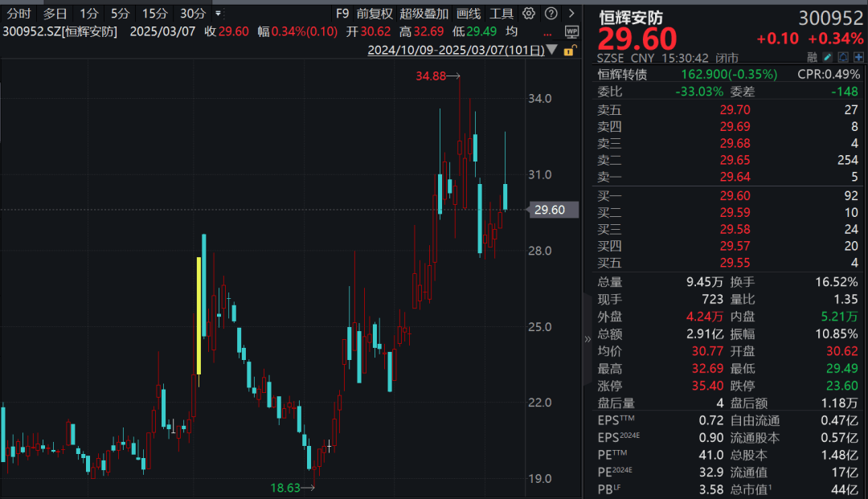Click 外盘 value 4.24万

click(x=705, y=317)
